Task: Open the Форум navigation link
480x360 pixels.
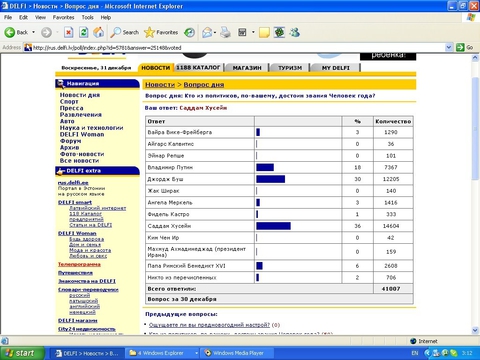Action: point(70,141)
